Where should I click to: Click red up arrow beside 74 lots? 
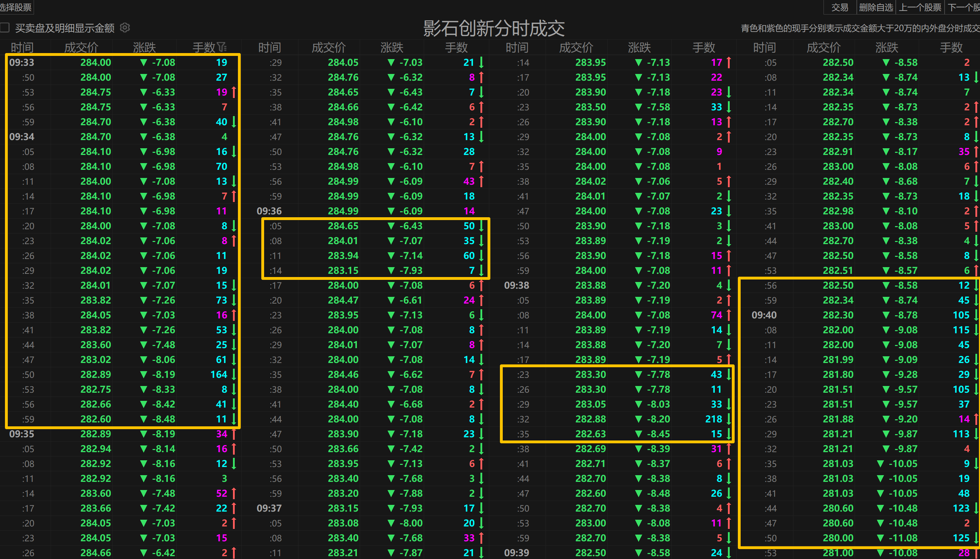click(x=728, y=315)
